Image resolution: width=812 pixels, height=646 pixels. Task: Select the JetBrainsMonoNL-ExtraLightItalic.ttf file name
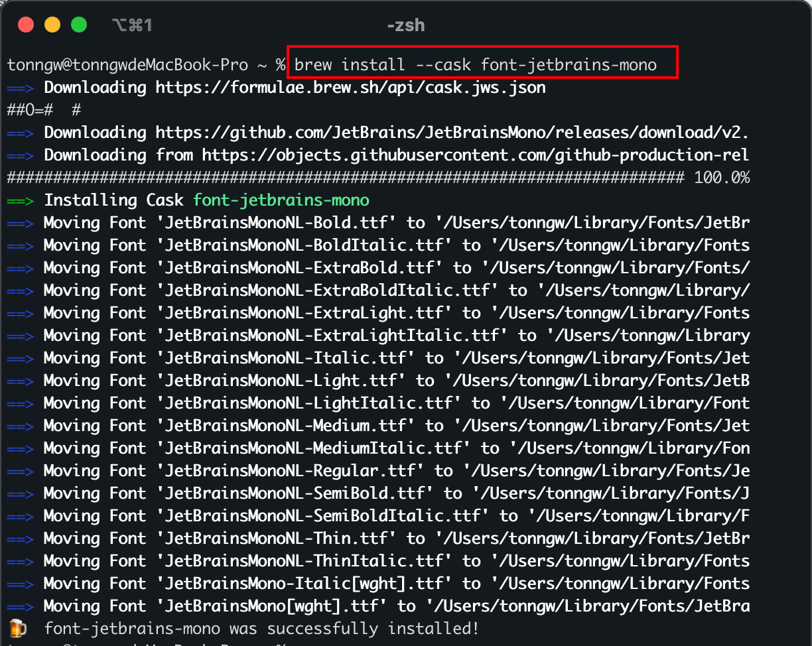pos(332,336)
